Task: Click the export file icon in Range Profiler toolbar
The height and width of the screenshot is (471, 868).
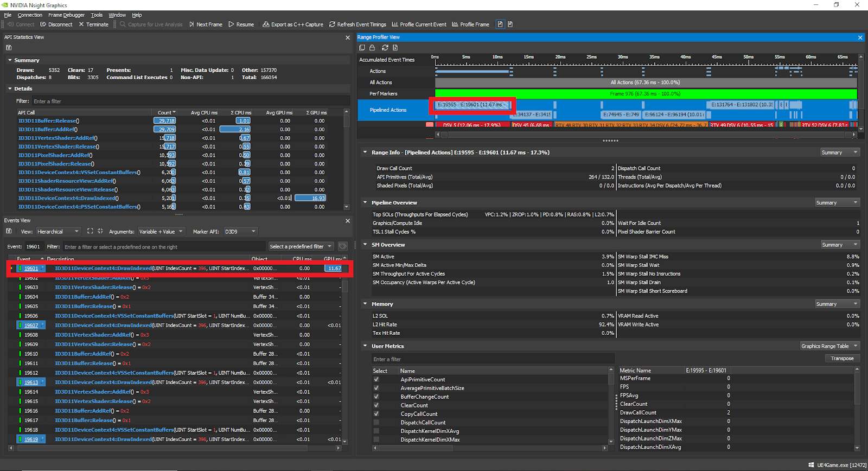Action: [x=395, y=48]
